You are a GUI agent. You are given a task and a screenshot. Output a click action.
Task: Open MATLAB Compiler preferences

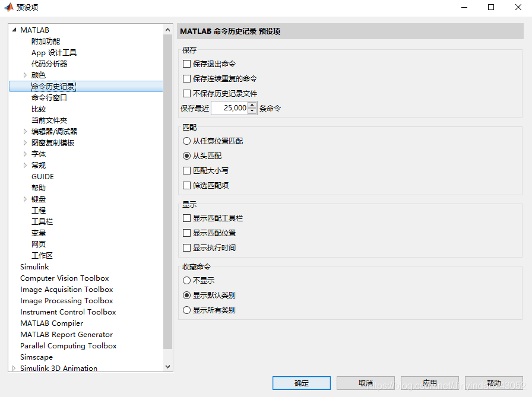click(x=52, y=323)
